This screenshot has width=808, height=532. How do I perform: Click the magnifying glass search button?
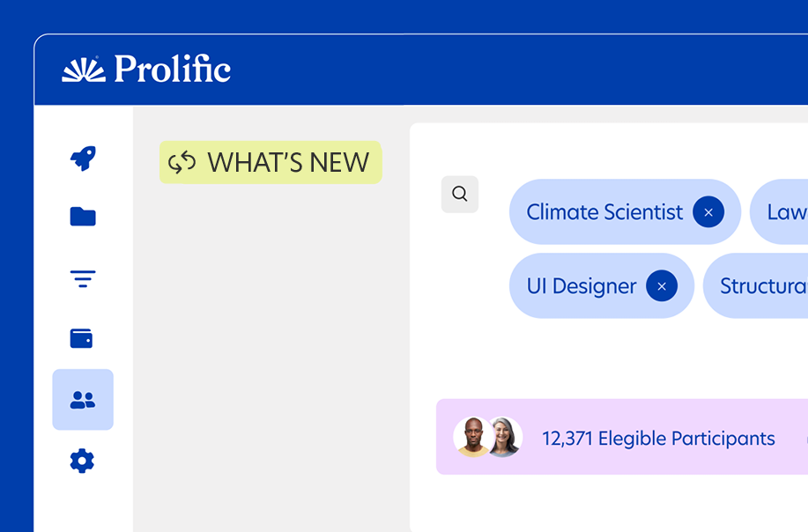pyautogui.click(x=460, y=195)
